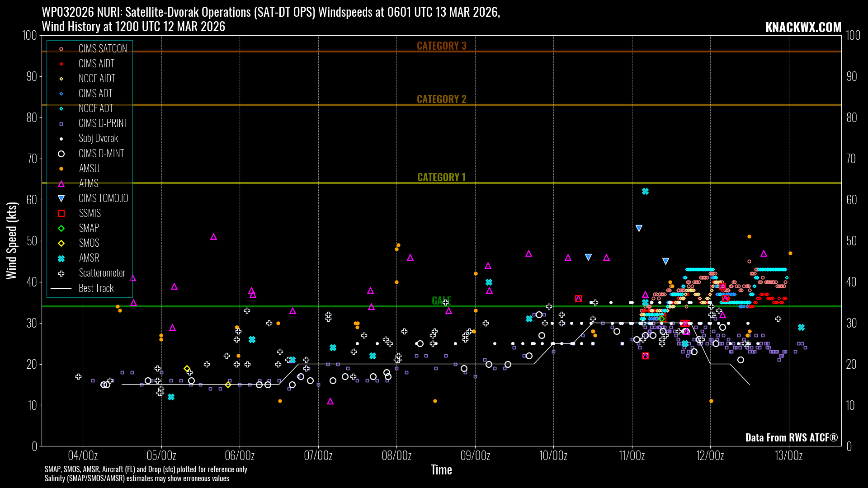
Task: Click the CIMS TOMO.IO blue triangle legend icon
Action: pyautogui.click(x=61, y=198)
